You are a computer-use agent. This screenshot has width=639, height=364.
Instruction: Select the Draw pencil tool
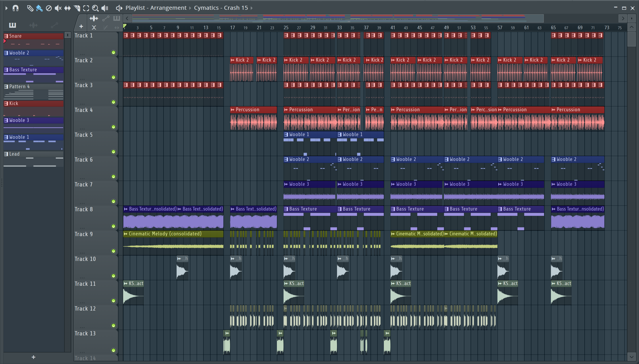tap(30, 8)
